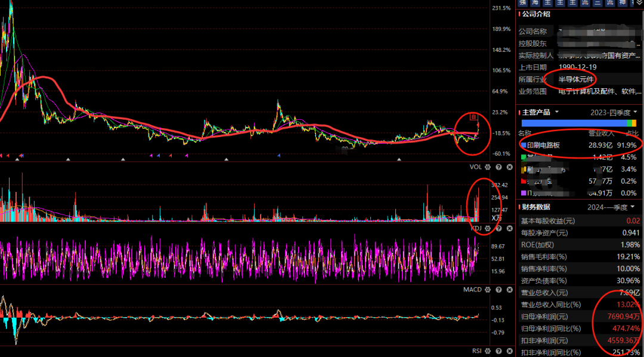The width and height of the screenshot is (644, 357).
Task: Close the VOL indicator panel
Action: (x=510, y=167)
